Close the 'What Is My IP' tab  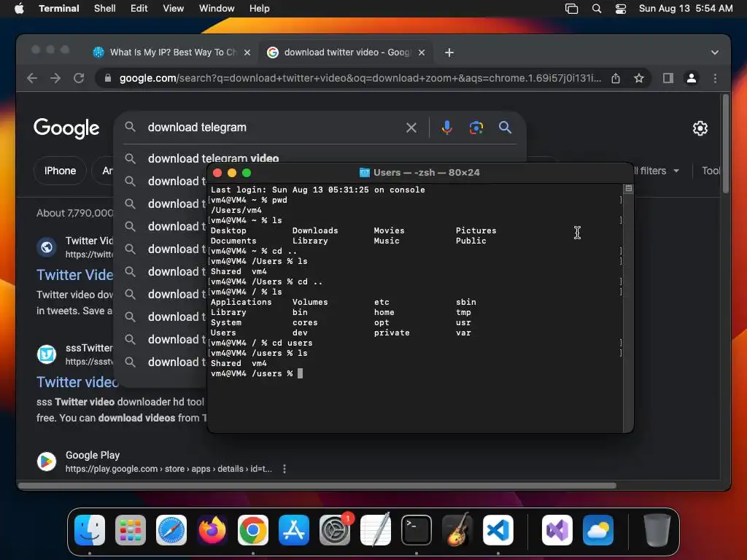(247, 52)
